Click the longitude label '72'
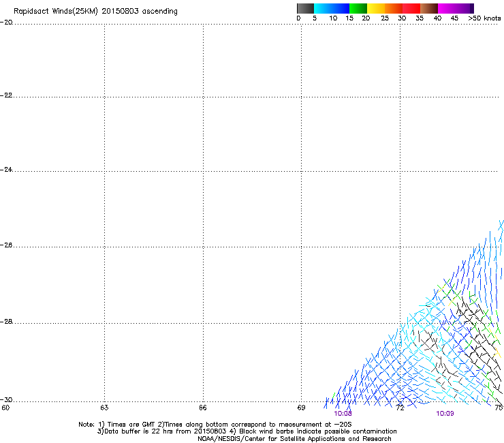 (400, 408)
